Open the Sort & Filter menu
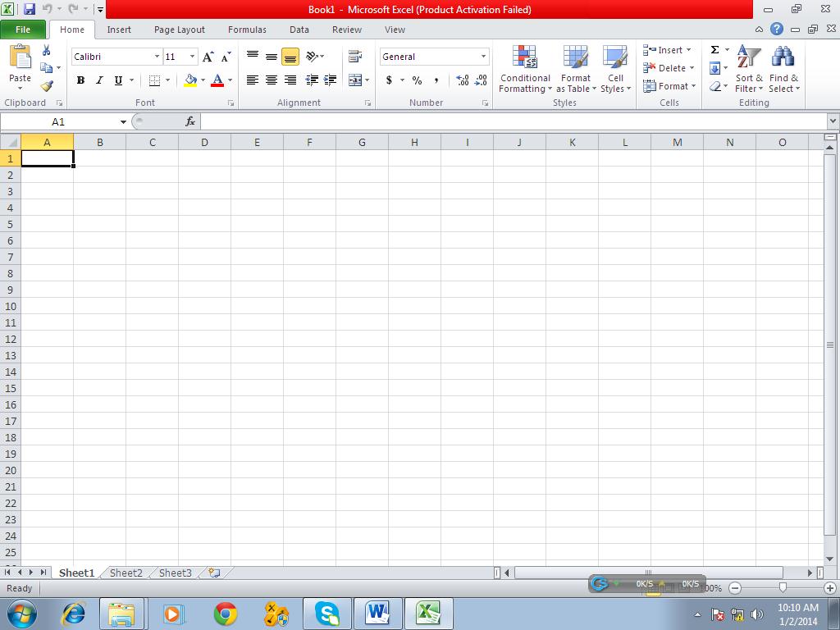840x630 pixels. pyautogui.click(x=749, y=70)
